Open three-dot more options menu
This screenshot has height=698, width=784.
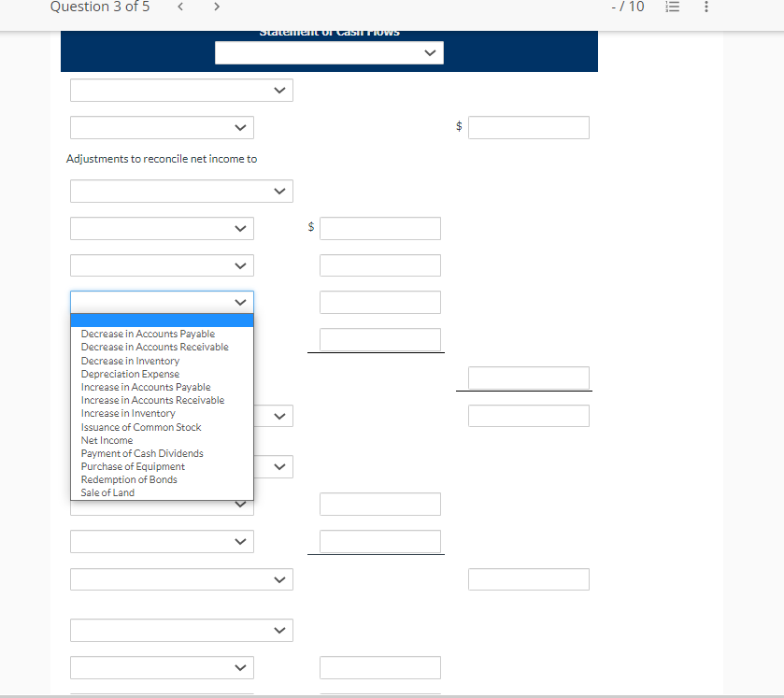click(x=706, y=7)
